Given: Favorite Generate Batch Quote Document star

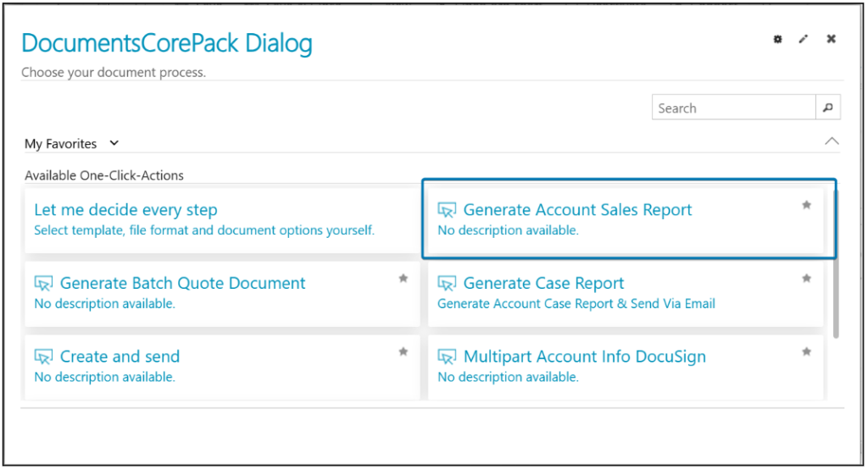Looking at the screenshot, I should pos(403,278).
